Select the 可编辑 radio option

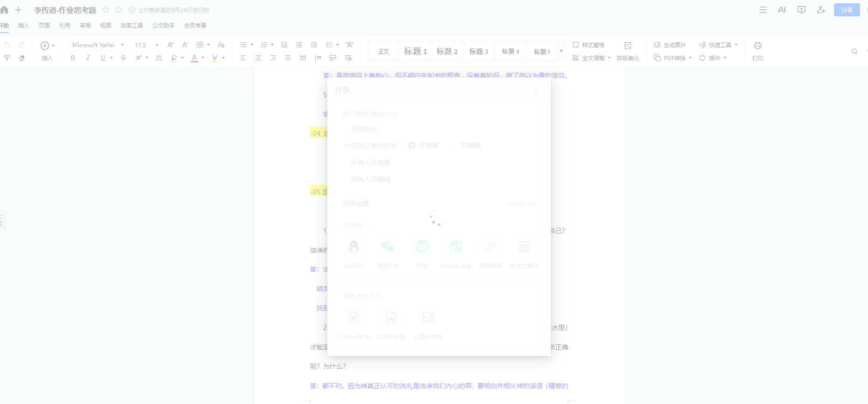454,145
